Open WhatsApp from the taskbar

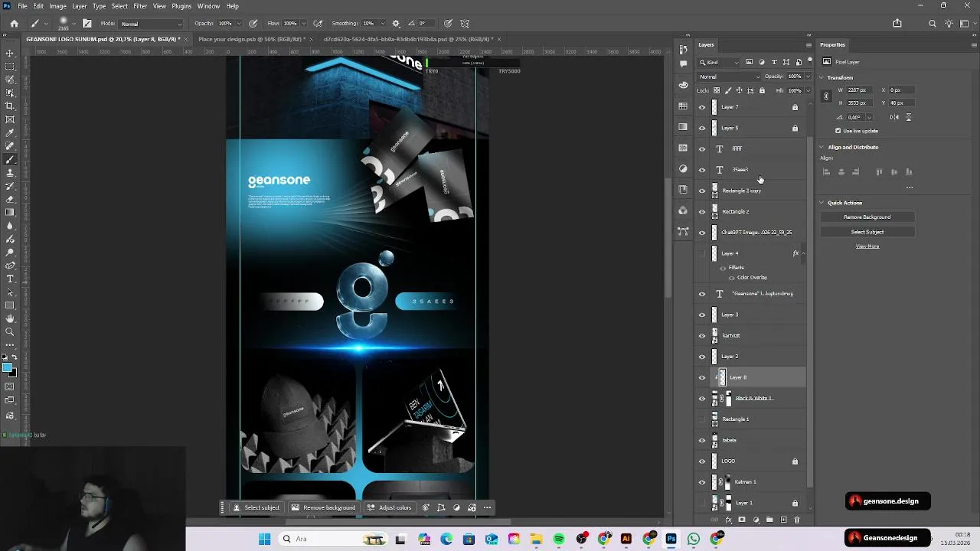(x=694, y=539)
